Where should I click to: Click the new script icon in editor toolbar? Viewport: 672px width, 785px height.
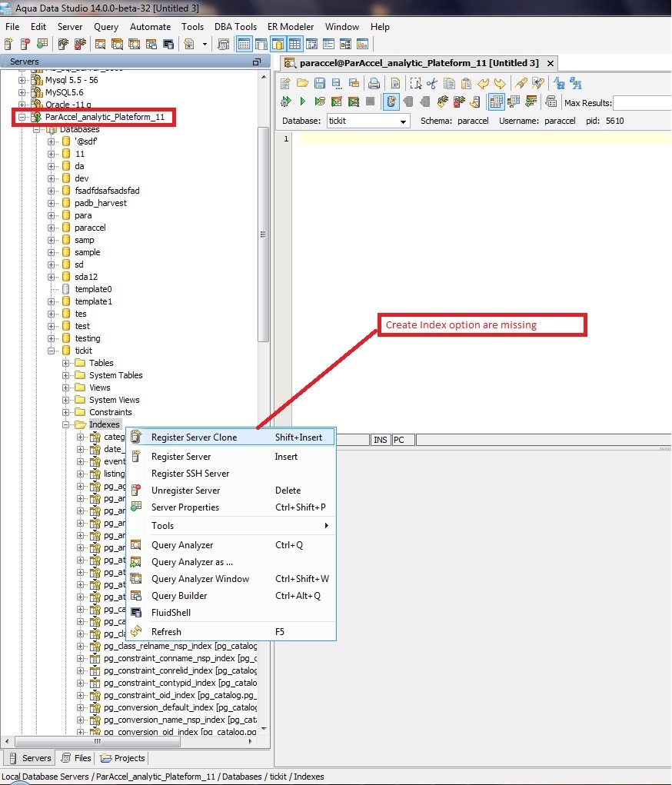click(x=285, y=84)
